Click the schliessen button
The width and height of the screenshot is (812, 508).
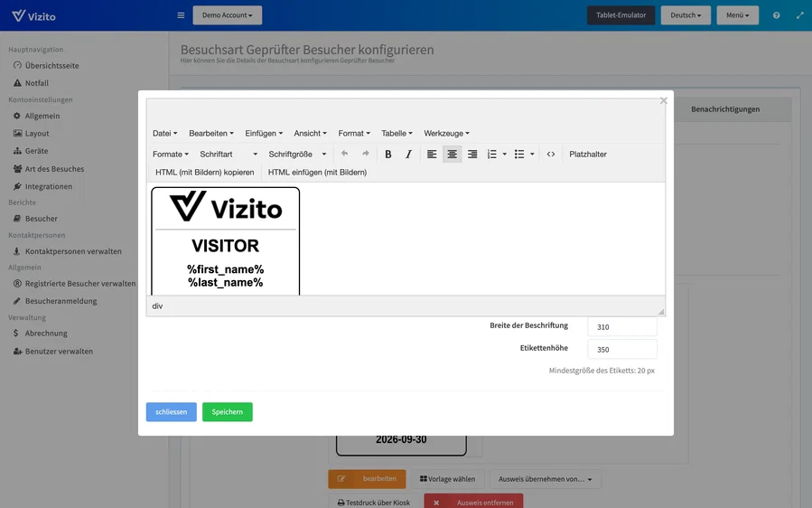click(172, 412)
